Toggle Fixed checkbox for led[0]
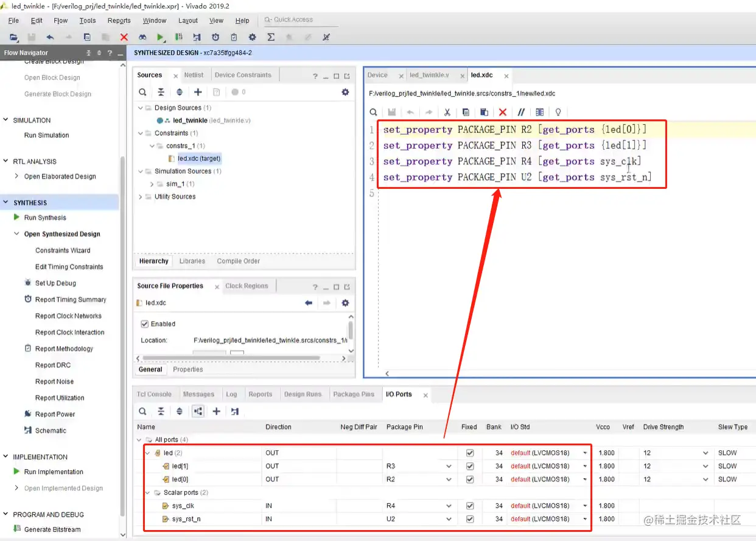 (469, 479)
